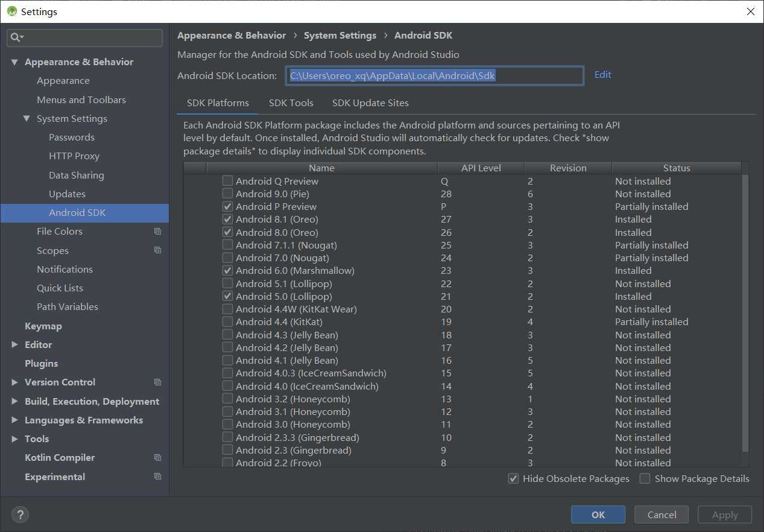Expand Languages & Frameworks section
This screenshot has height=532, width=764.
point(14,420)
